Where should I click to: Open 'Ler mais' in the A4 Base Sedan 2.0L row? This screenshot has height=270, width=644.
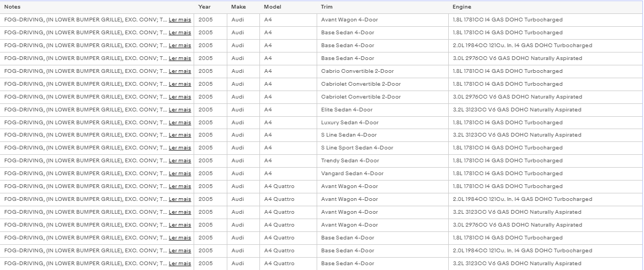(x=180, y=46)
